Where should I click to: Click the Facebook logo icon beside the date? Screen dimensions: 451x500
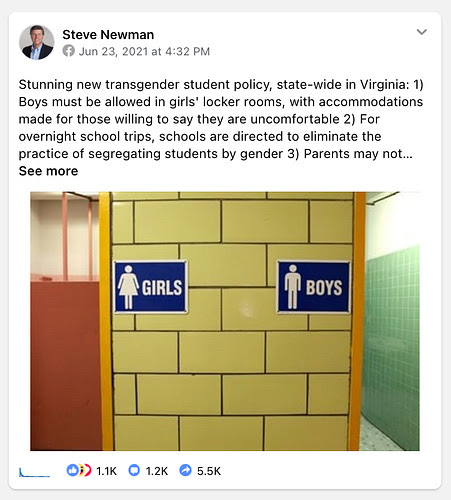[x=69, y=51]
